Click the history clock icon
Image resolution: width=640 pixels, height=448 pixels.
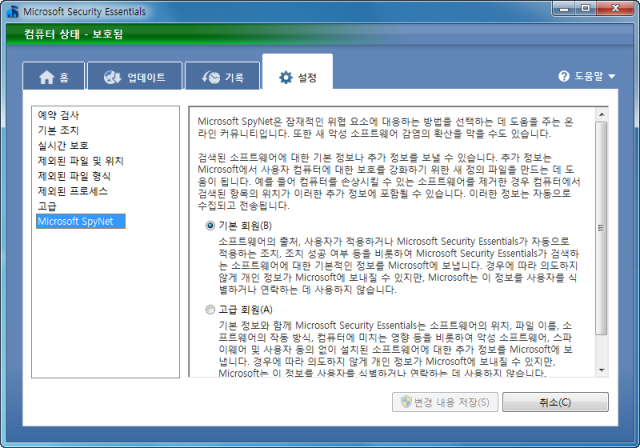tap(211, 77)
